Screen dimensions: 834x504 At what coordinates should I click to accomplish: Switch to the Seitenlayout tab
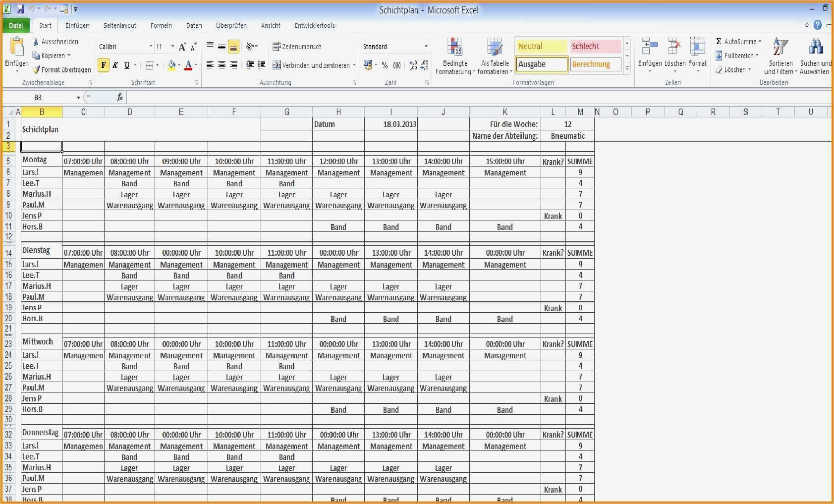click(120, 26)
